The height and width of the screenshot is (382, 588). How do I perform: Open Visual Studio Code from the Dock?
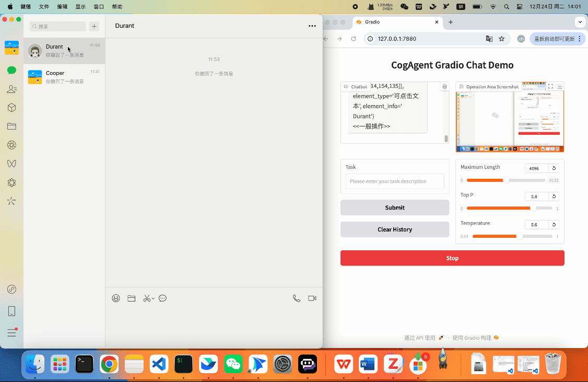(159, 364)
